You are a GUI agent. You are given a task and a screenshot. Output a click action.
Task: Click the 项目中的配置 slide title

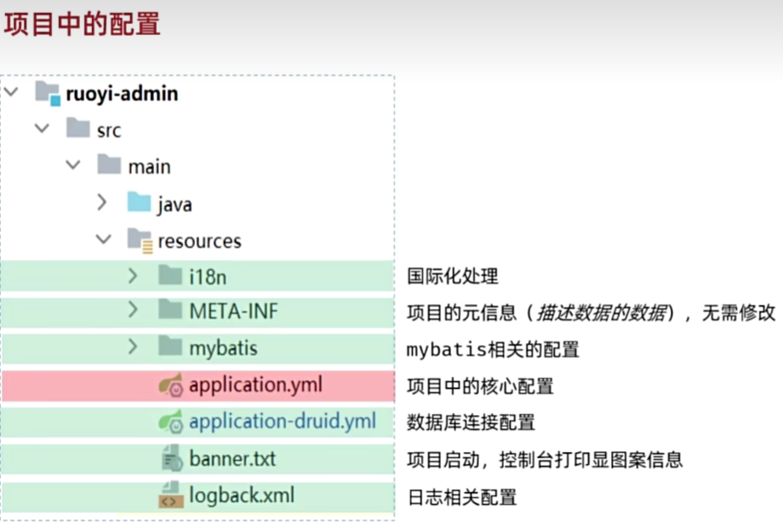pos(82,24)
